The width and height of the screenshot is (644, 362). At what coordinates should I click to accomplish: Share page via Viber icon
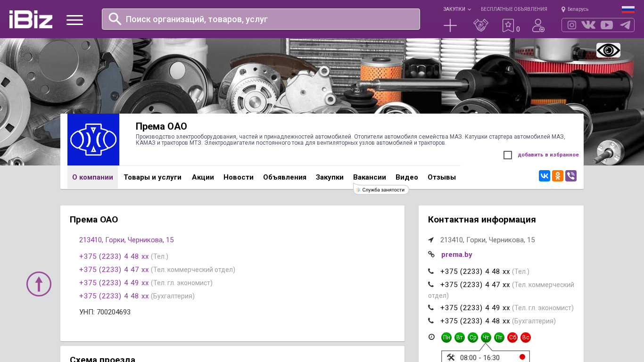point(570,176)
